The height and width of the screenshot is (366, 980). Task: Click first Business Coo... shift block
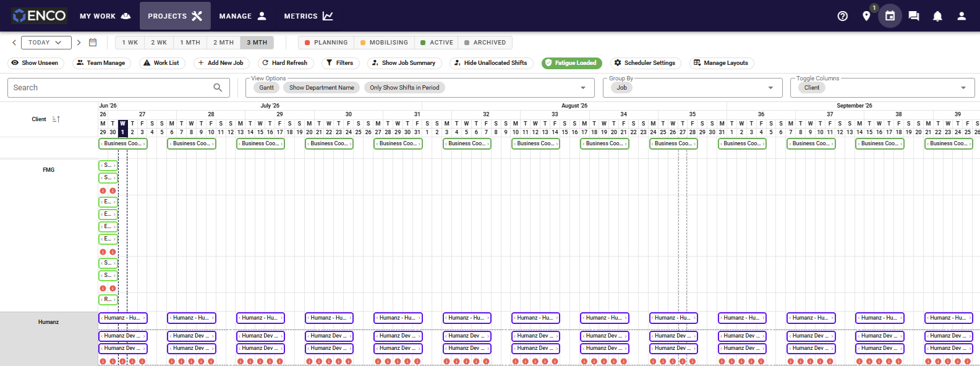pos(123,143)
